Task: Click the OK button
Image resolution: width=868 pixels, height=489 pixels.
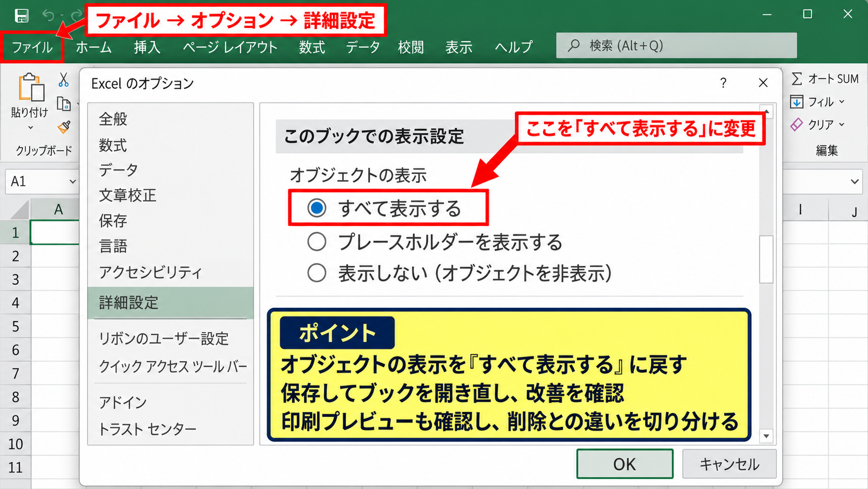Action: tap(625, 464)
